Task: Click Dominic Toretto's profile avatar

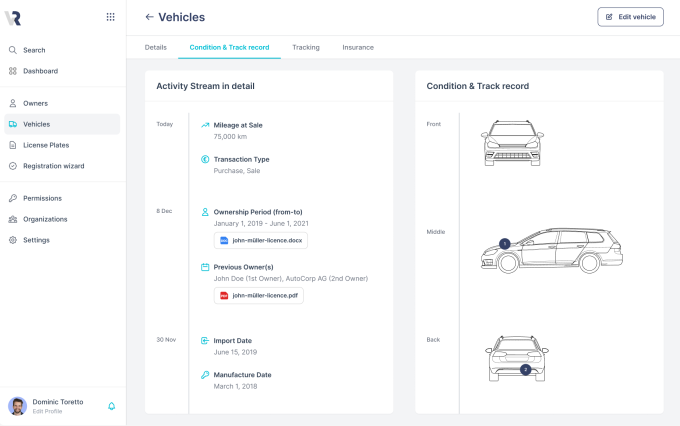Action: pyautogui.click(x=17, y=406)
